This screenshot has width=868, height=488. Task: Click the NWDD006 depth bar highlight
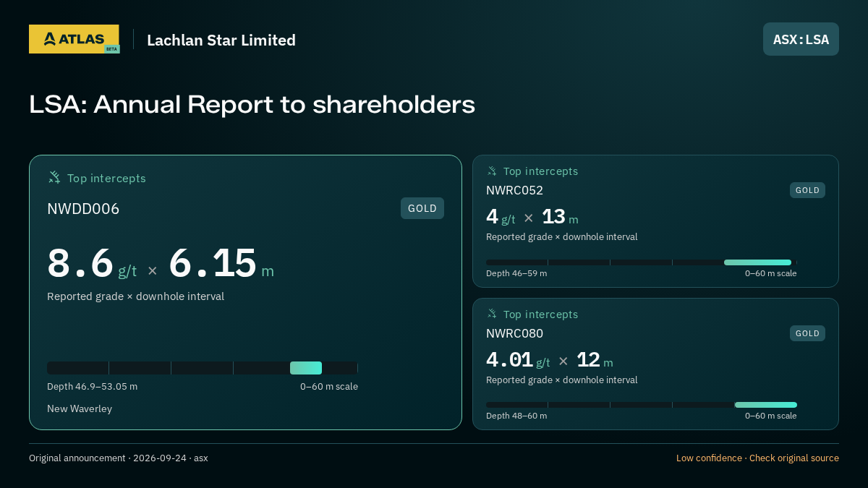[x=306, y=368]
